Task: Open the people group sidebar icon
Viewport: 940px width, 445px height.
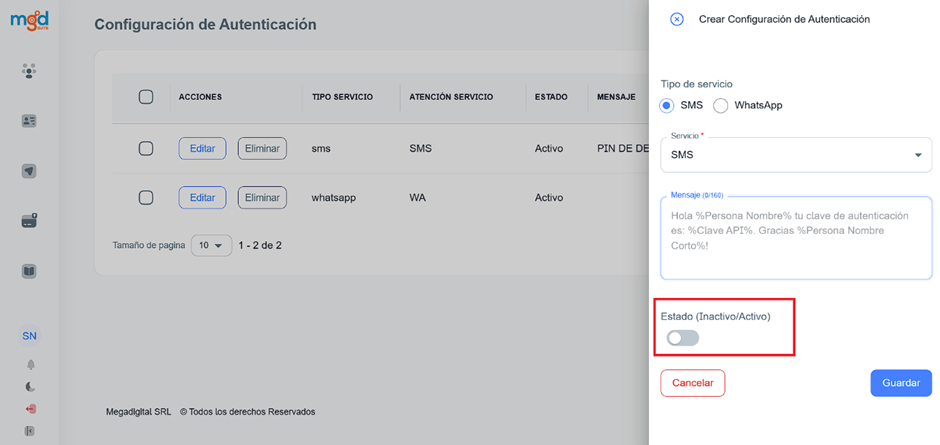Action: coord(29,71)
